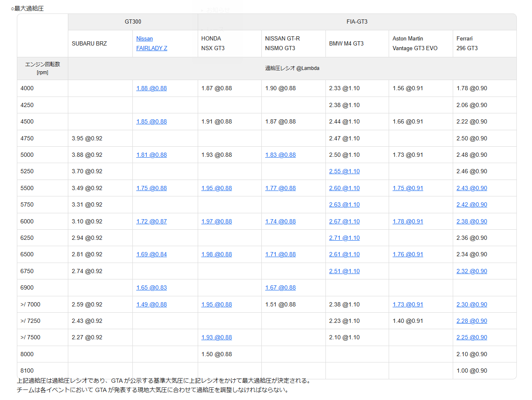Open the Ferrari 2.43 @0.90 link
The width and height of the screenshot is (532, 400).
[472, 188]
